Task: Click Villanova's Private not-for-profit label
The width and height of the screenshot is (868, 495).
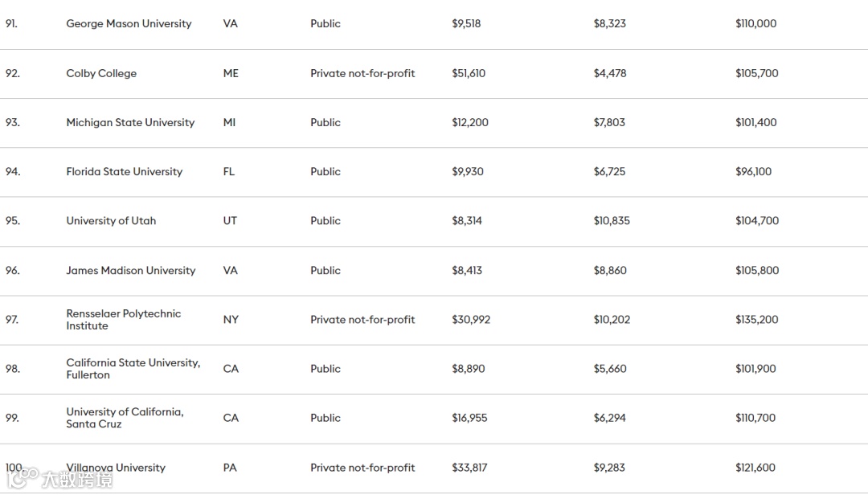Action: [362, 468]
